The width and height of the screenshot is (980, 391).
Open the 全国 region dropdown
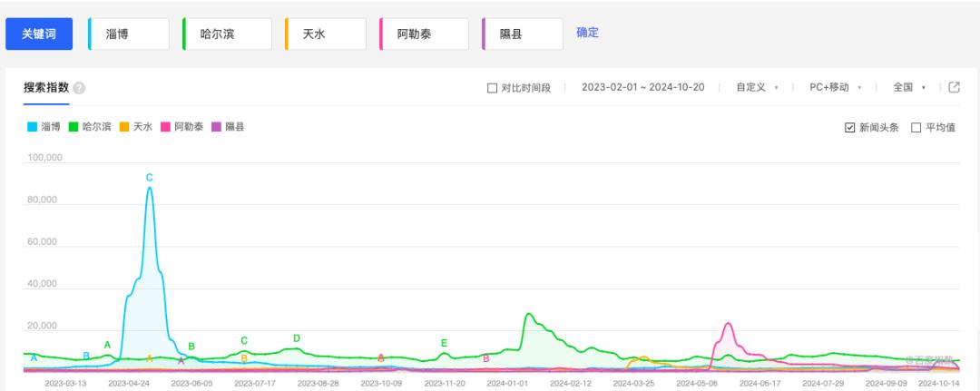(x=908, y=87)
